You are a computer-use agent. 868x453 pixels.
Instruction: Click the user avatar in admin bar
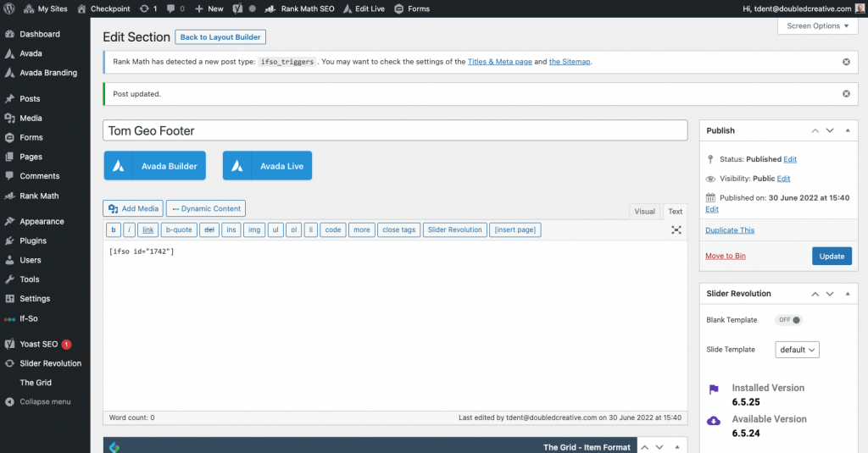[x=860, y=8]
